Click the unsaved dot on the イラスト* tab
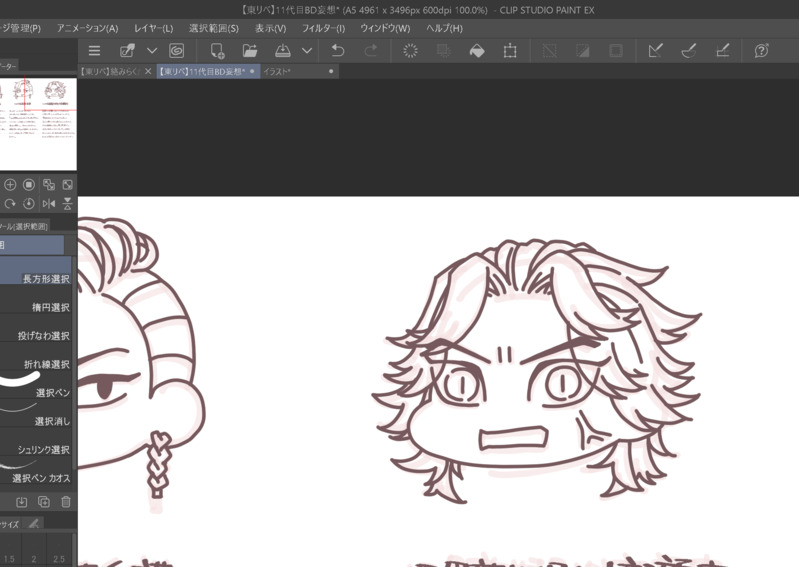This screenshot has height=567, width=799. (331, 71)
